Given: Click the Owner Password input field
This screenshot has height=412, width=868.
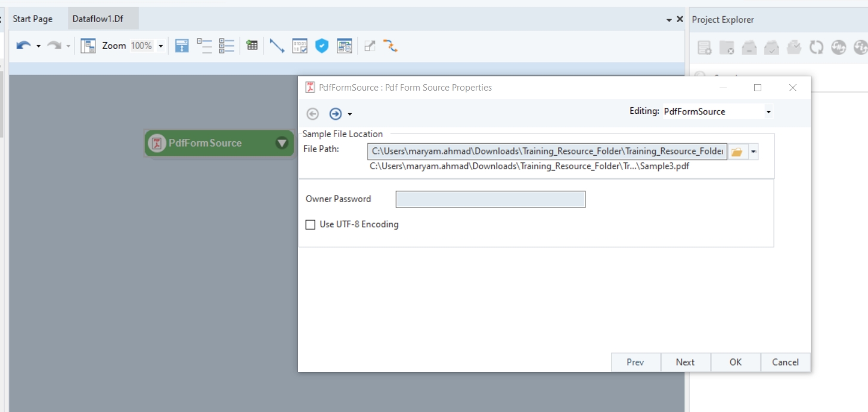Looking at the screenshot, I should coord(490,199).
